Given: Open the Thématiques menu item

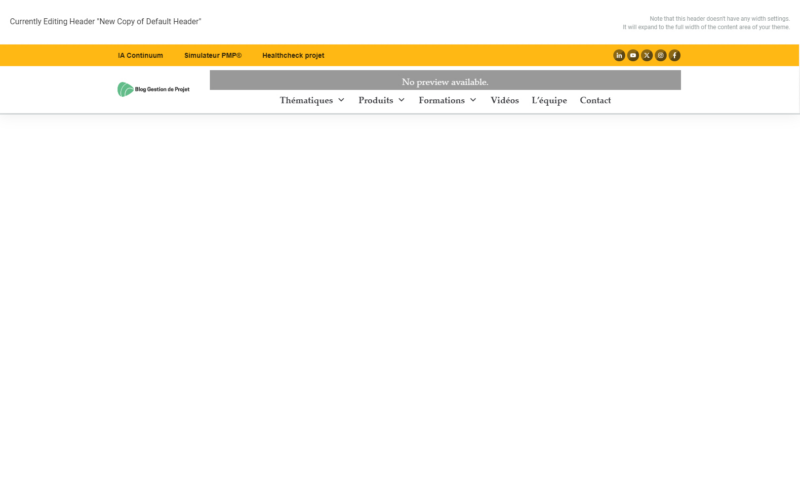Looking at the screenshot, I should coord(306,101).
